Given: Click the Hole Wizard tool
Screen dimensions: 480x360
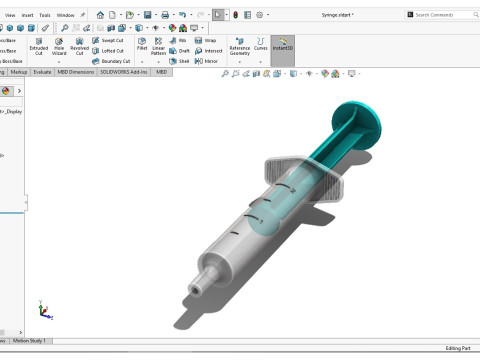Looking at the screenshot, I should [59, 46].
